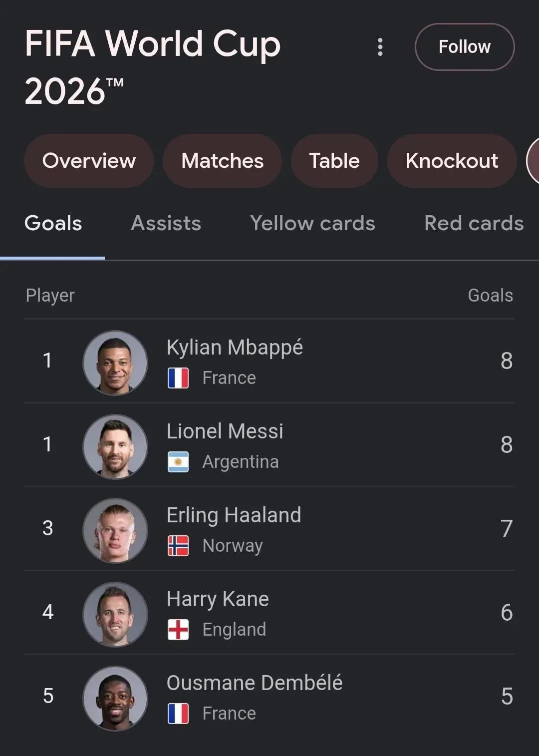Tap the Argentina flag icon
This screenshot has height=756, width=539.
[178, 462]
